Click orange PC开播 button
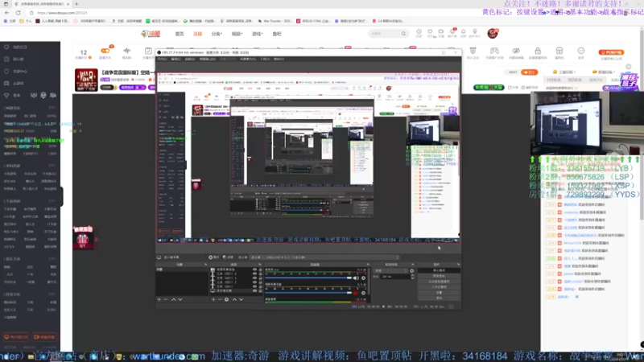The width and height of the screenshot is (644, 362). tap(611, 52)
